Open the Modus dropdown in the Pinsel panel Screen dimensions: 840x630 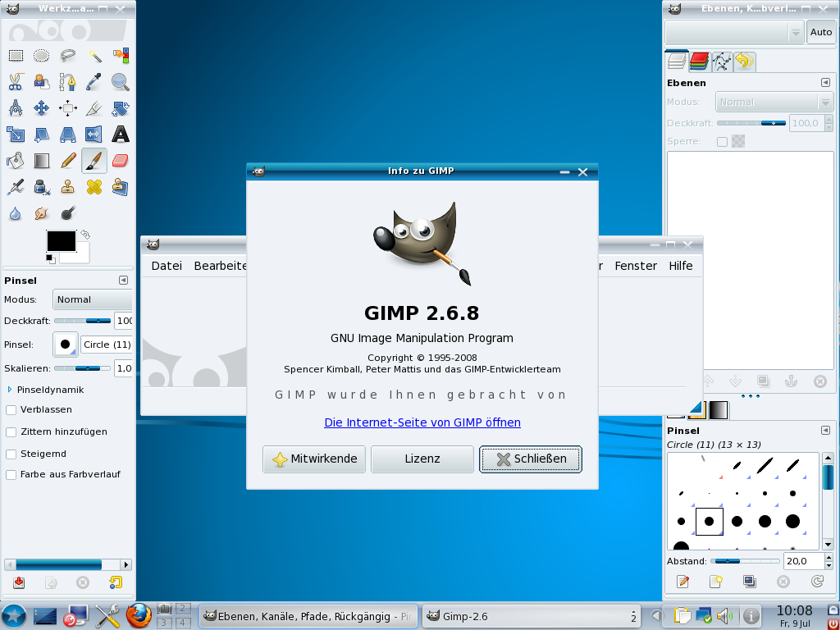point(92,299)
